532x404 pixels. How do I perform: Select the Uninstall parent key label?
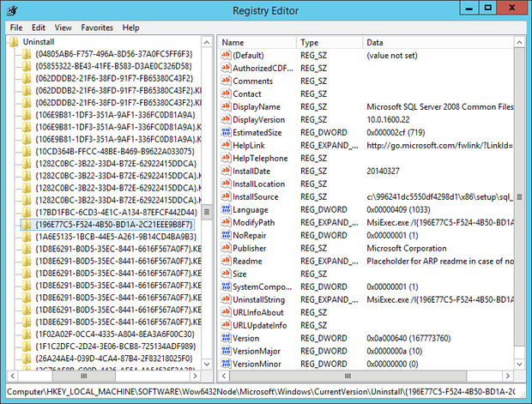[x=39, y=42]
